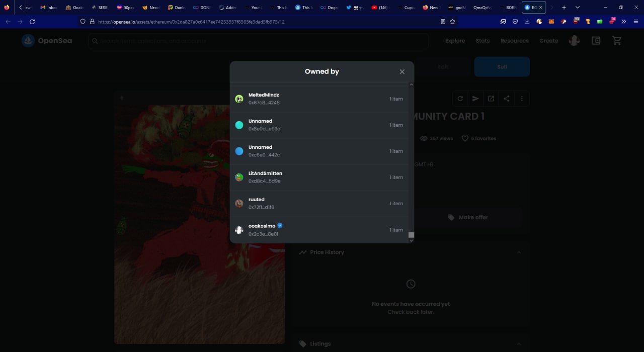Click the owners list scroll-up arrow
Viewport: 644px width, 352px height.
[411, 84]
